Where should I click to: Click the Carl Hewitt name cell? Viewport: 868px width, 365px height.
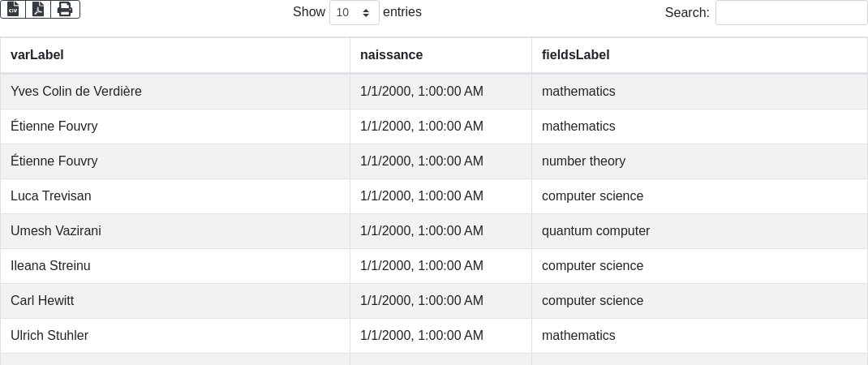point(42,301)
